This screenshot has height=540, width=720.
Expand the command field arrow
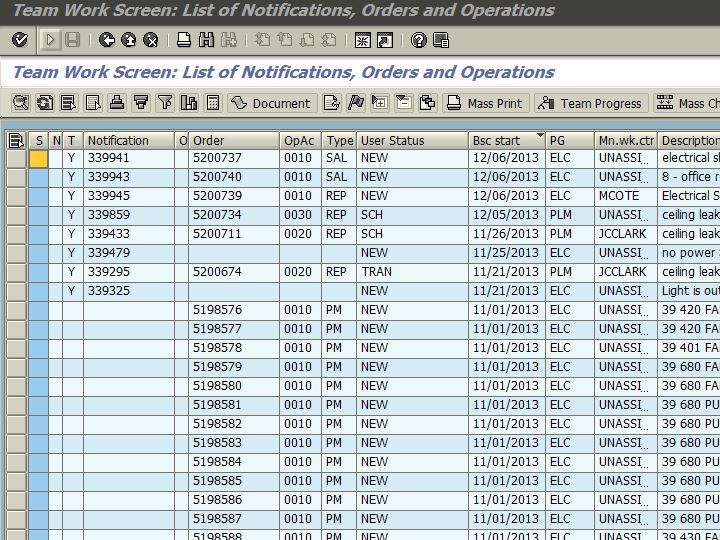[51, 40]
